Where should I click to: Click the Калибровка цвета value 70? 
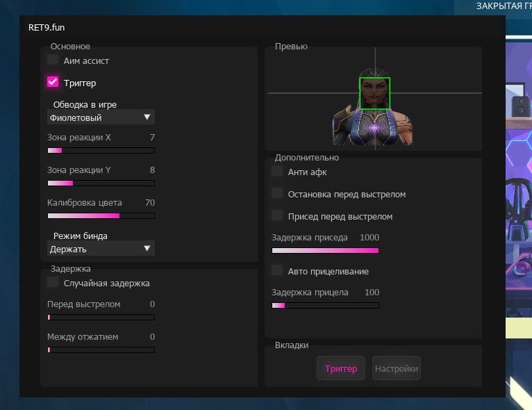(x=150, y=203)
